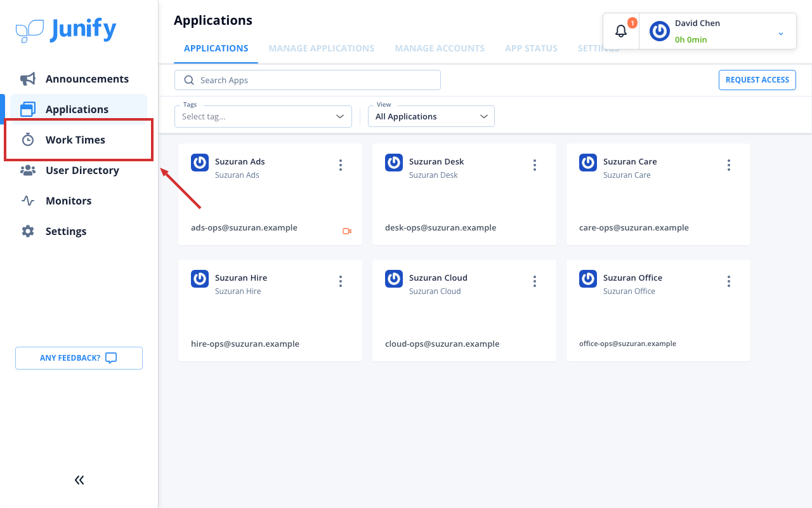Click the Applications page heading

click(x=213, y=20)
